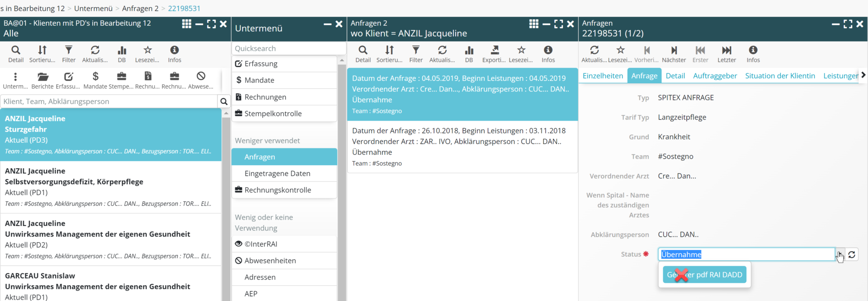Click Filter icon in the BA@01 panel
Viewport: 868px width, 301px height.
[69, 50]
